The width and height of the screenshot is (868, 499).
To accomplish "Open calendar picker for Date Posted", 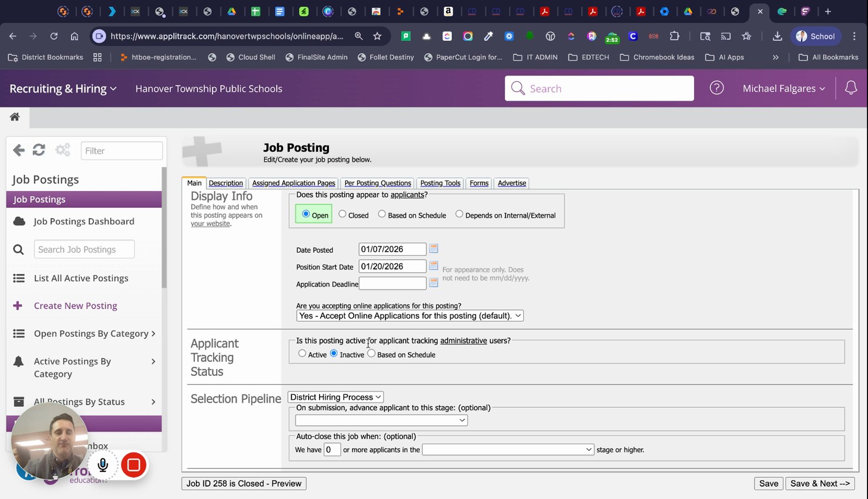I will point(433,249).
